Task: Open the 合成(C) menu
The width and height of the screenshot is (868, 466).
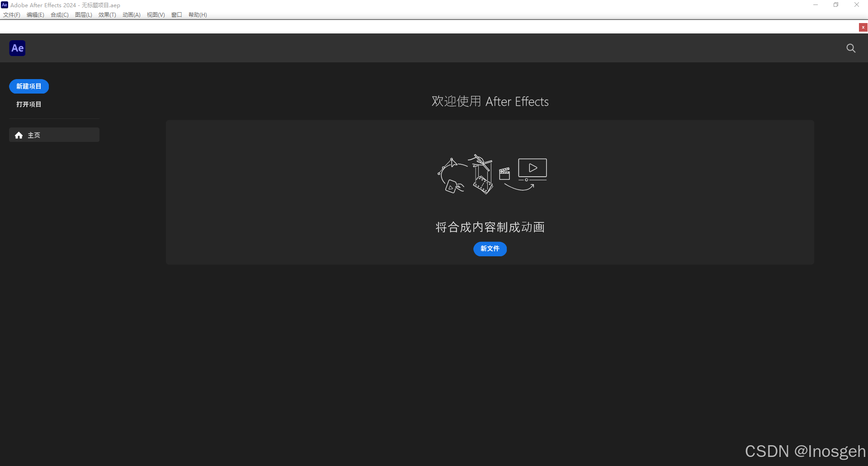Action: point(60,15)
